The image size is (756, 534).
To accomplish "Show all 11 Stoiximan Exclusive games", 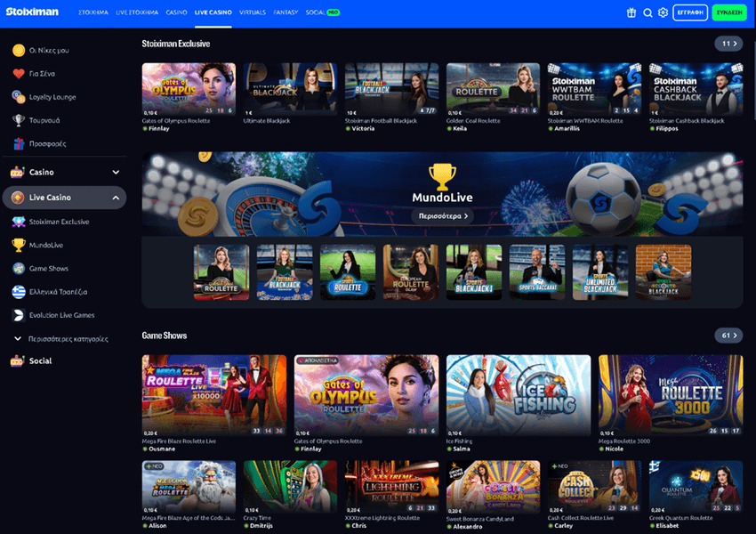I will tap(728, 44).
